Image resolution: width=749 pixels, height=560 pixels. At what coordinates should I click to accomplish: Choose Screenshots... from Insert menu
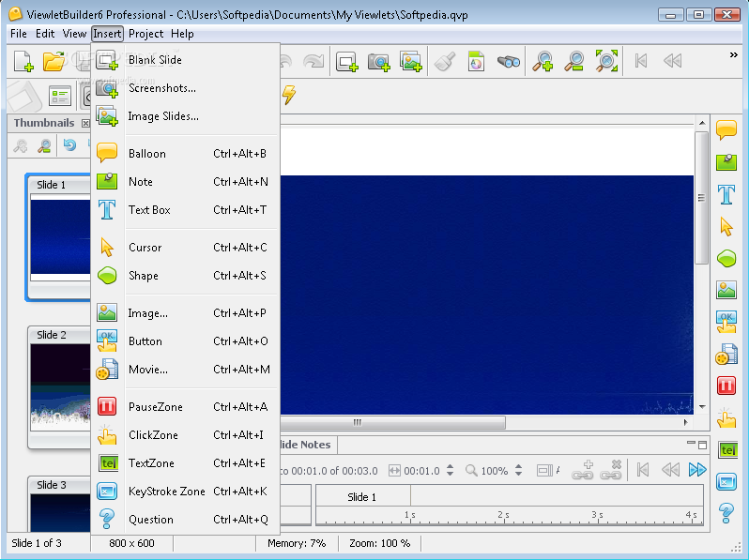(x=185, y=88)
